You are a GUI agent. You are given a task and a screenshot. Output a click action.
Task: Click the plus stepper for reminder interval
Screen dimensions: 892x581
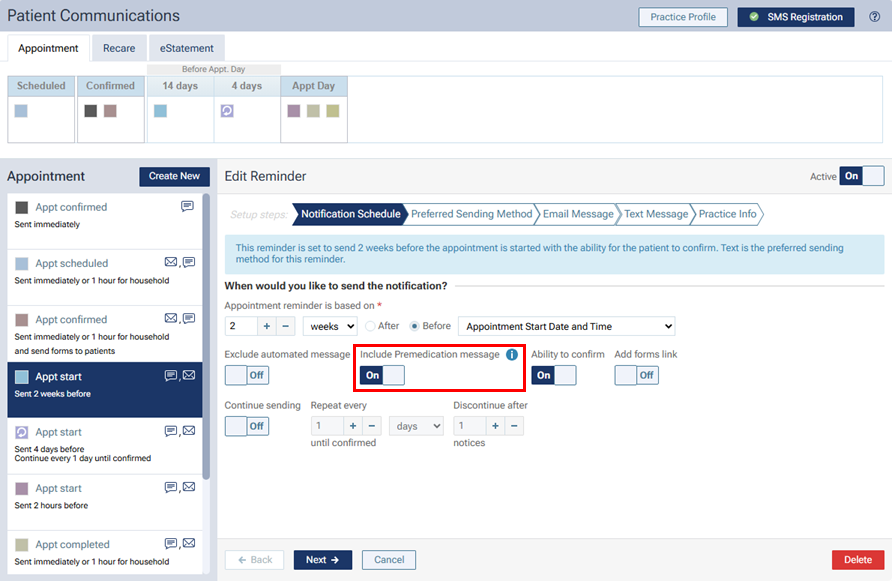click(x=267, y=326)
